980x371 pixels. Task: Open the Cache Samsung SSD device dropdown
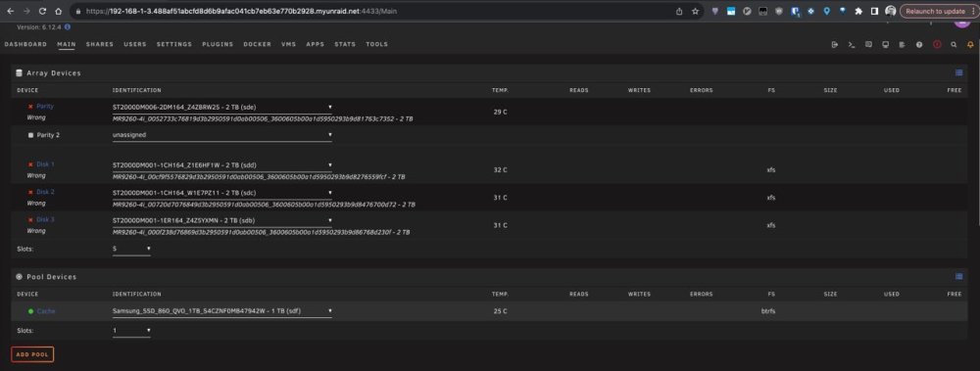(221, 311)
